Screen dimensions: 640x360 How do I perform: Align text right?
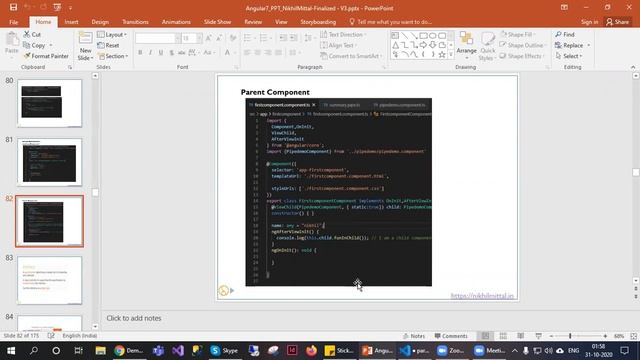268,52
